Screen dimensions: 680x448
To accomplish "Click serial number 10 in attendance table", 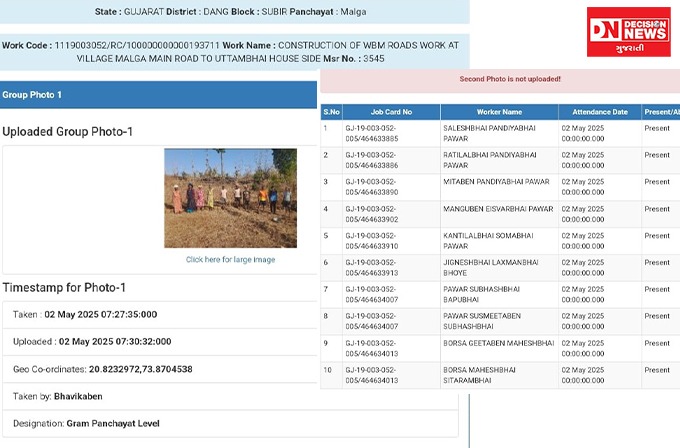I will [x=327, y=370].
